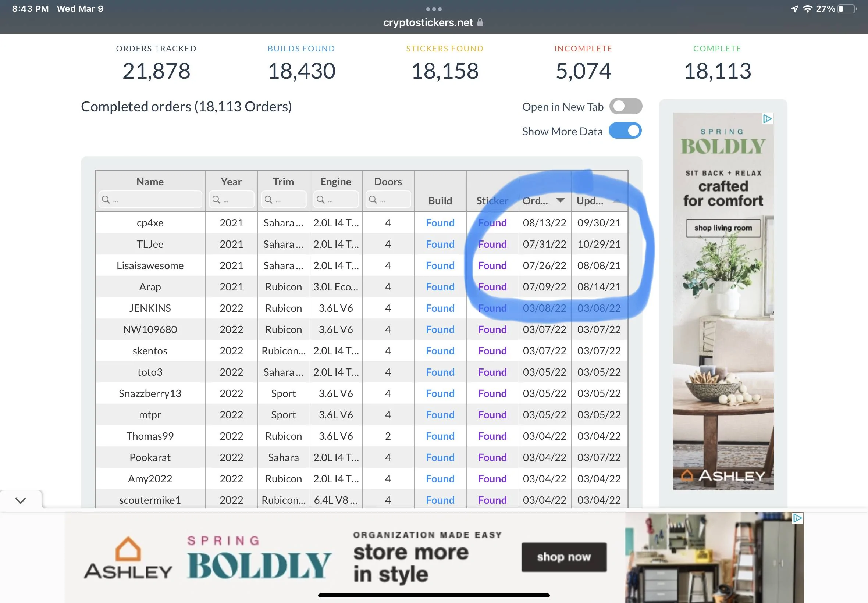Click the magnifier icon in Year filter
Screen dimensions: 868x603
click(216, 200)
